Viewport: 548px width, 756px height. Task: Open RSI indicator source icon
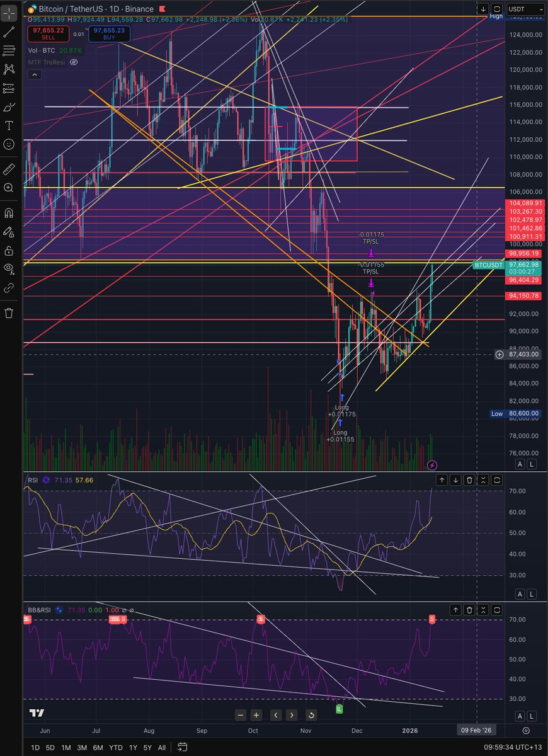point(47,480)
